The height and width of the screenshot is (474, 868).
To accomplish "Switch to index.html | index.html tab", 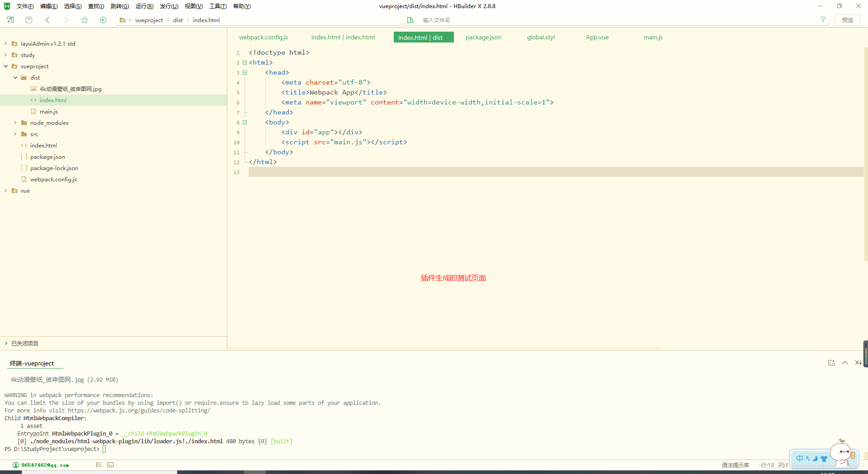I will point(343,37).
